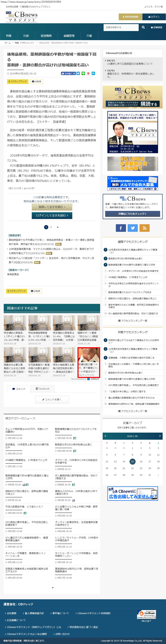Go to the next calendar month
The width and height of the screenshot is (166, 644).
[160, 436]
